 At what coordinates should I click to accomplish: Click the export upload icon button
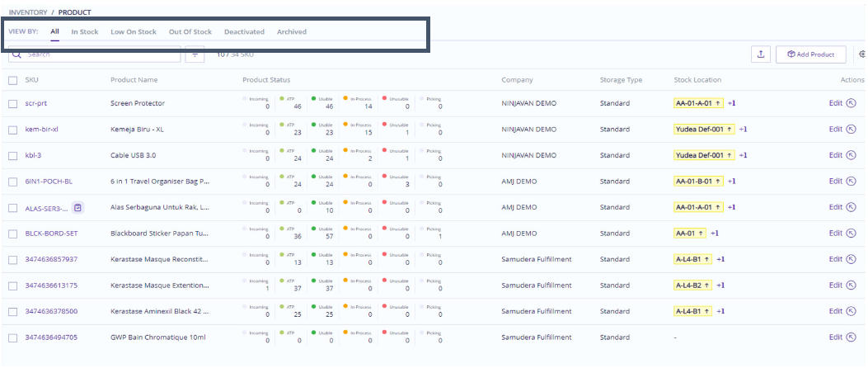(x=761, y=54)
